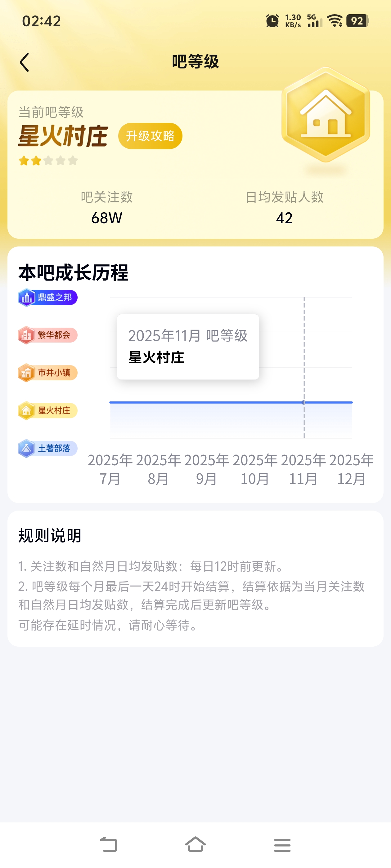Tap the star rating under 星火村庄
This screenshot has height=868, width=391.
(x=48, y=161)
